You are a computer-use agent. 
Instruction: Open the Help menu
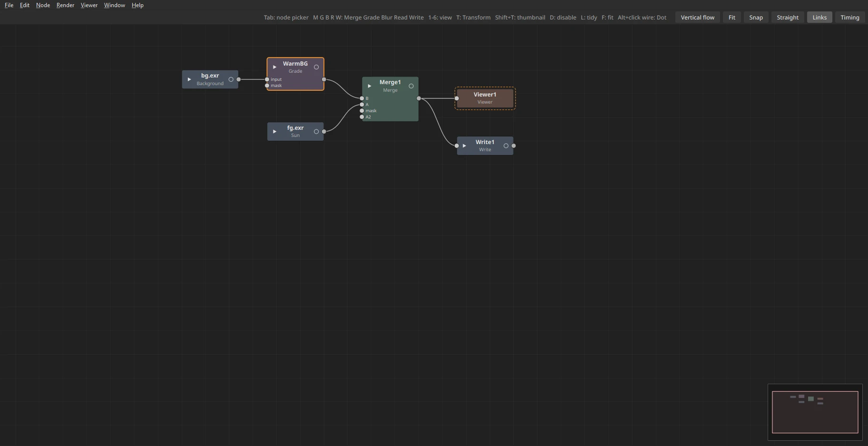[137, 5]
